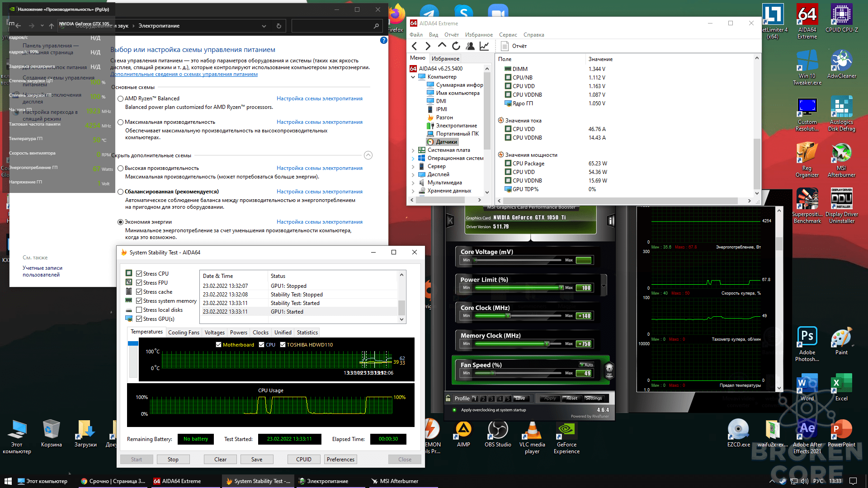The height and width of the screenshot is (488, 868).
Task: Open MSI Afterburner info button
Action: 611,221
